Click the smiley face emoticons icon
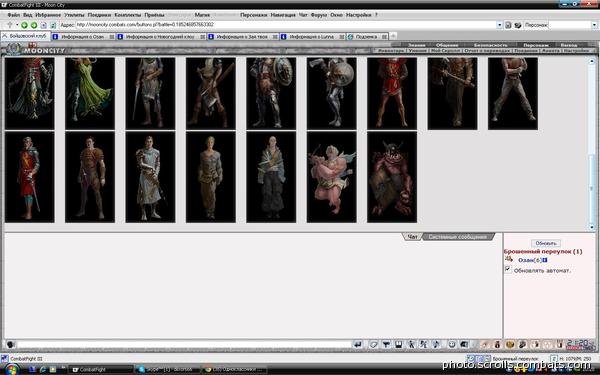The width and height of the screenshot is (600, 375). point(452,344)
